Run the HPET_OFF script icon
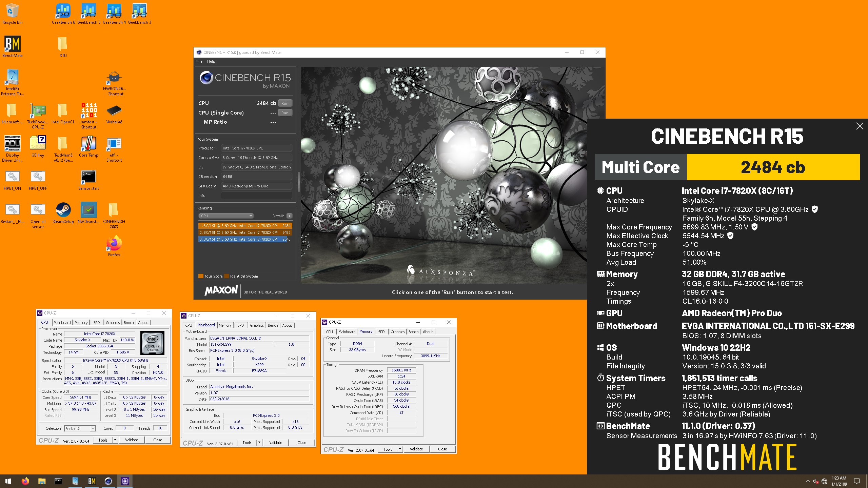 tap(38, 180)
